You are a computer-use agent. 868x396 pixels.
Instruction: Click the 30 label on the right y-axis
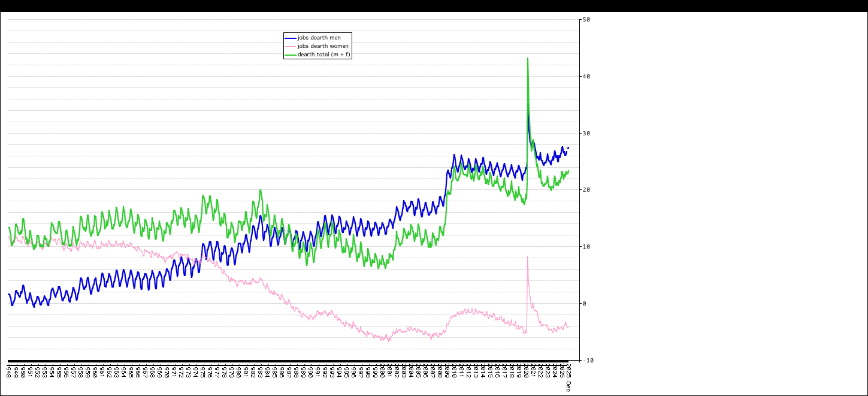(x=586, y=134)
